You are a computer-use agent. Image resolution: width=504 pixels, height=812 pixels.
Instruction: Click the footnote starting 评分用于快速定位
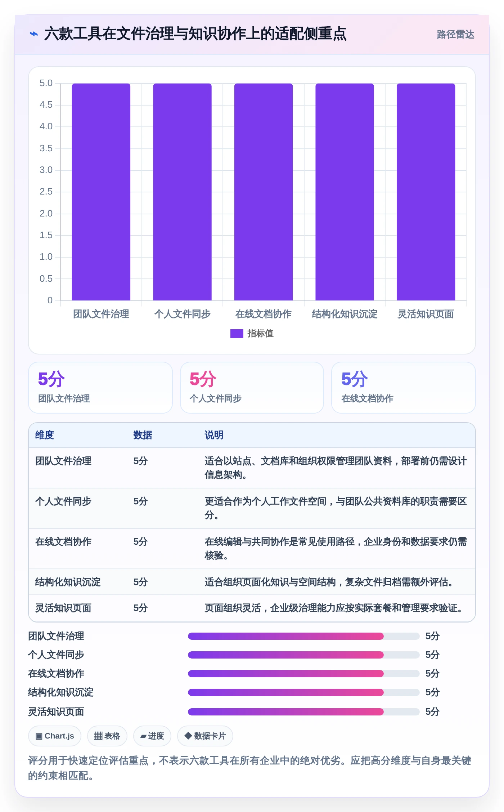click(250, 768)
